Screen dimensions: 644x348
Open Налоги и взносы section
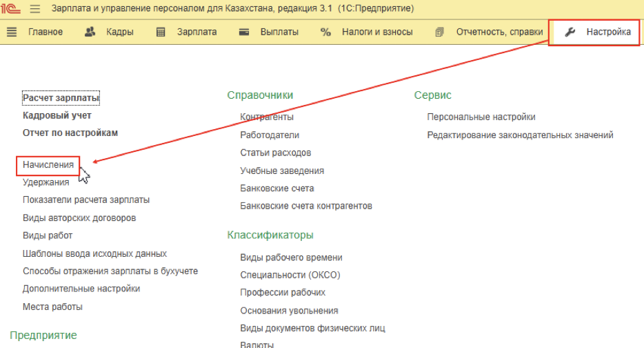377,32
